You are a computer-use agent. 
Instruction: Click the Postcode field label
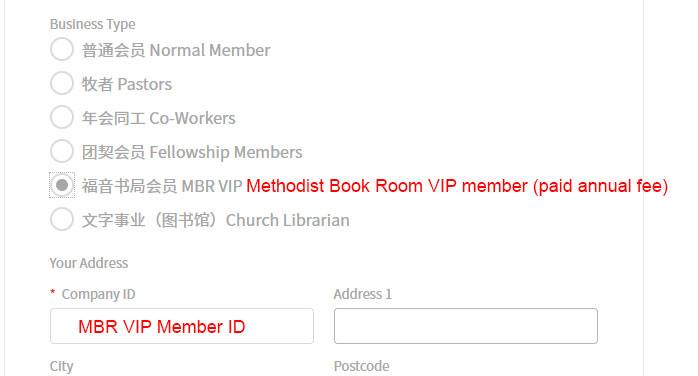point(361,366)
